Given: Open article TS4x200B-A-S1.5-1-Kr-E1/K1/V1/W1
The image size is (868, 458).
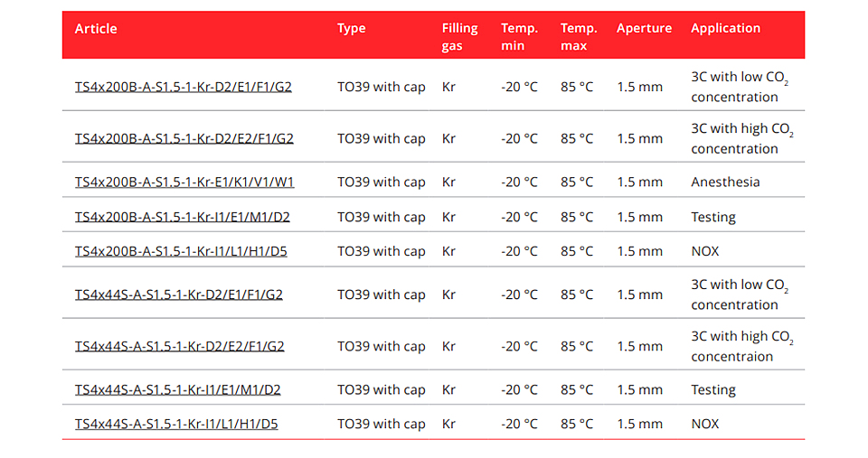Looking at the screenshot, I should 184,182.
